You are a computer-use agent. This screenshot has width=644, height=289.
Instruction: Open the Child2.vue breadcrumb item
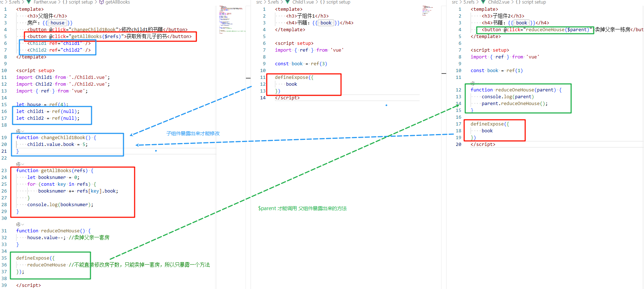click(x=499, y=2)
